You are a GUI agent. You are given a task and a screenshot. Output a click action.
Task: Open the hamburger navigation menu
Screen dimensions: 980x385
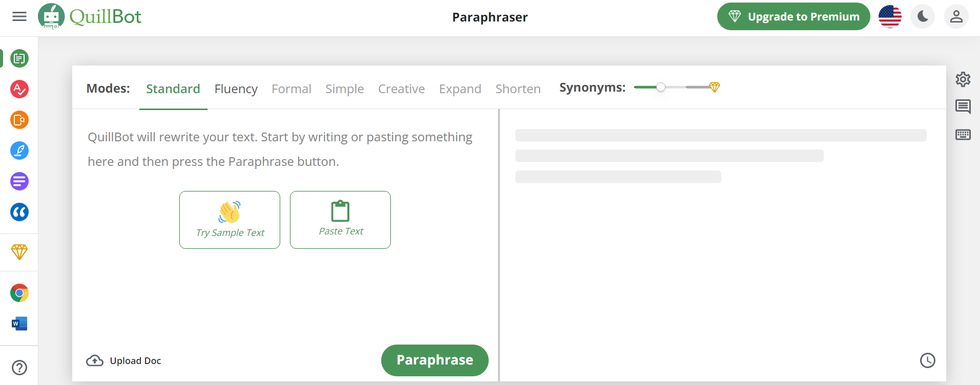[19, 16]
